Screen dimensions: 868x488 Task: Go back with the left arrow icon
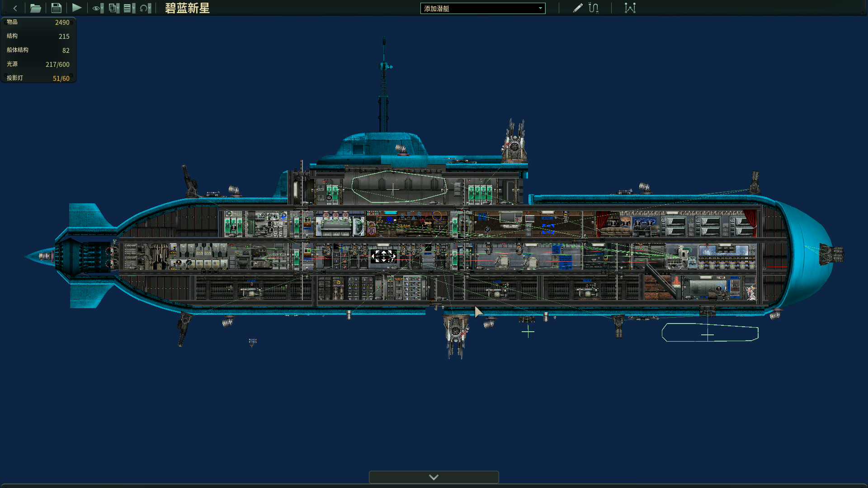click(15, 8)
